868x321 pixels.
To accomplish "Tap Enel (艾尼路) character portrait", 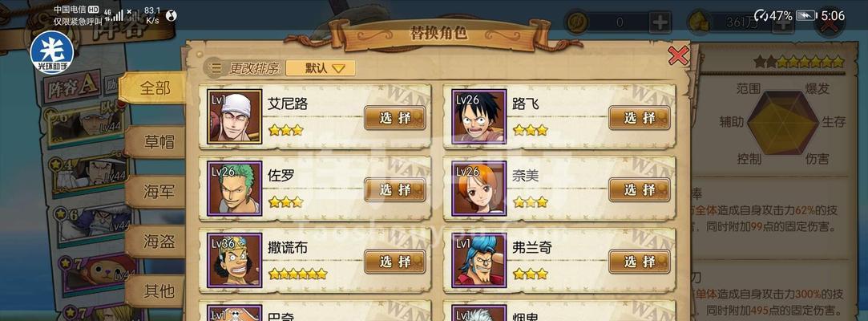I will point(234,117).
